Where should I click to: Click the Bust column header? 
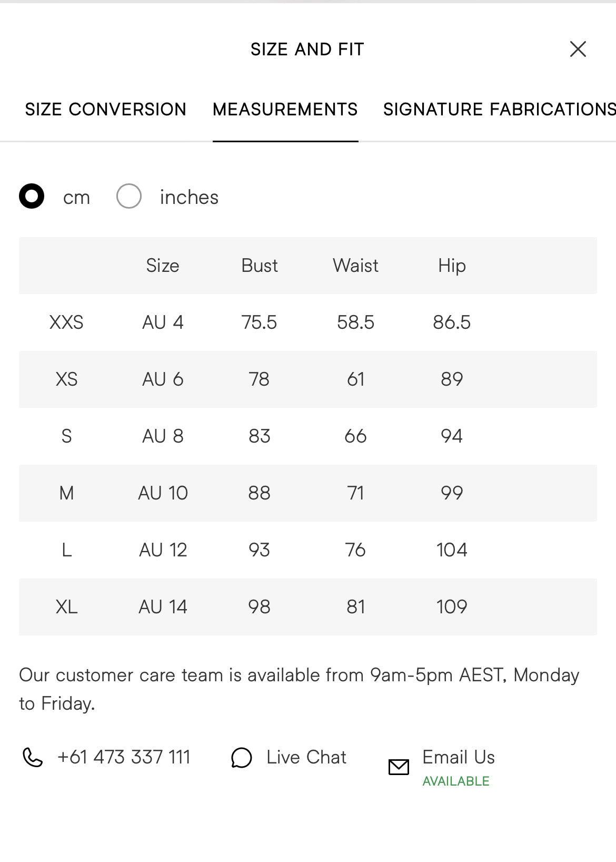tap(259, 266)
